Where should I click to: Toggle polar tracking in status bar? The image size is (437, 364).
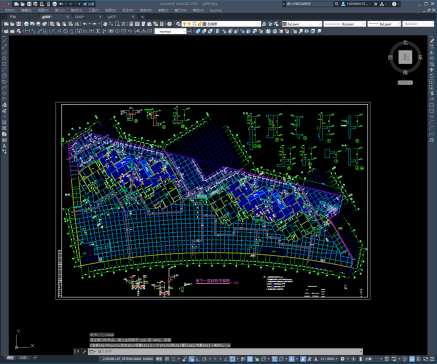[x=204, y=359]
